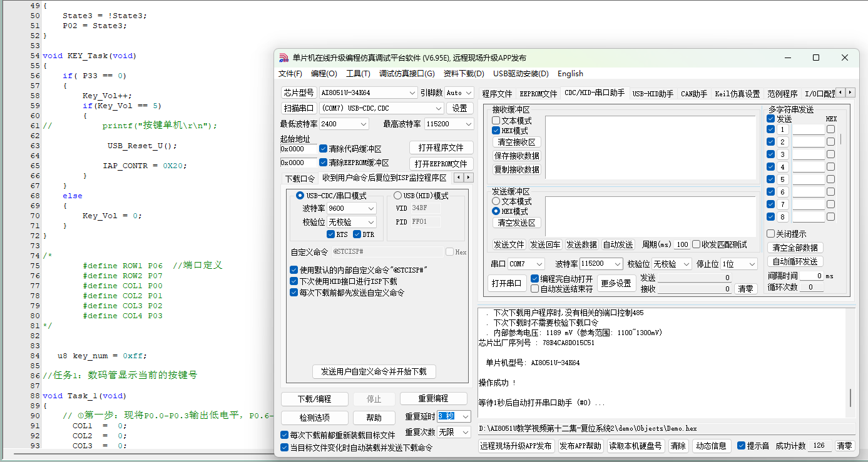Click the 发送数据 button
Screen dimensions: 868x462
coord(581,244)
